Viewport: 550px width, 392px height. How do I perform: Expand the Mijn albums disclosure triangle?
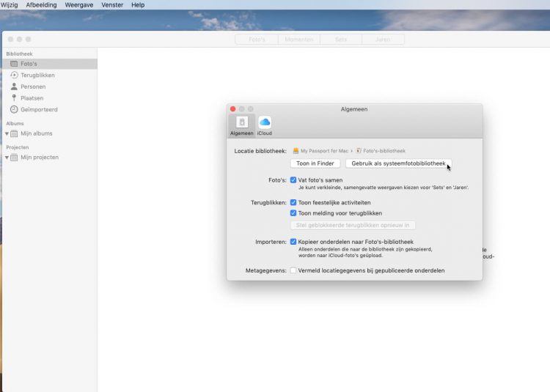pos(7,133)
